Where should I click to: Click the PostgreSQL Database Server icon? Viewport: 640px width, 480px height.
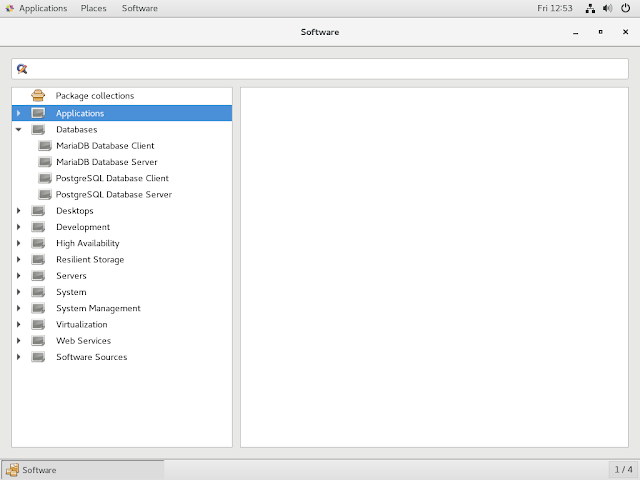point(45,194)
